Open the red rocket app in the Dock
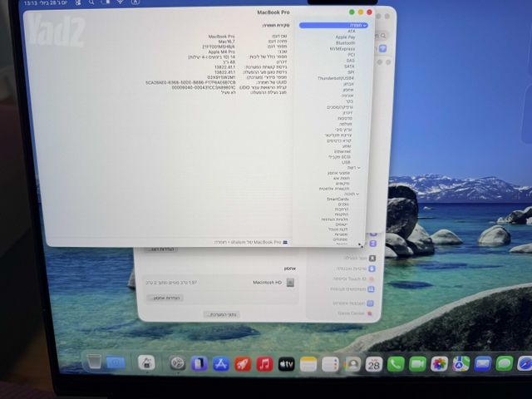Screen dimensions: 532x399 tap(243, 364)
